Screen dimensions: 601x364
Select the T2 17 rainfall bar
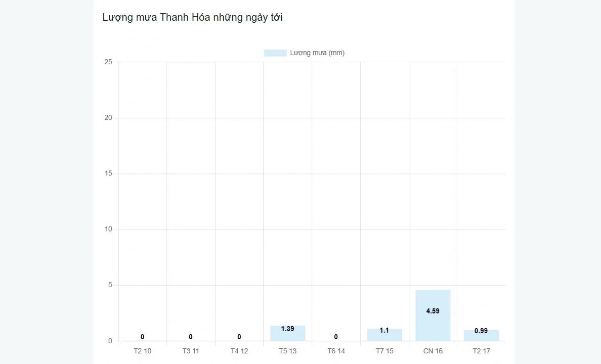pyautogui.click(x=481, y=338)
